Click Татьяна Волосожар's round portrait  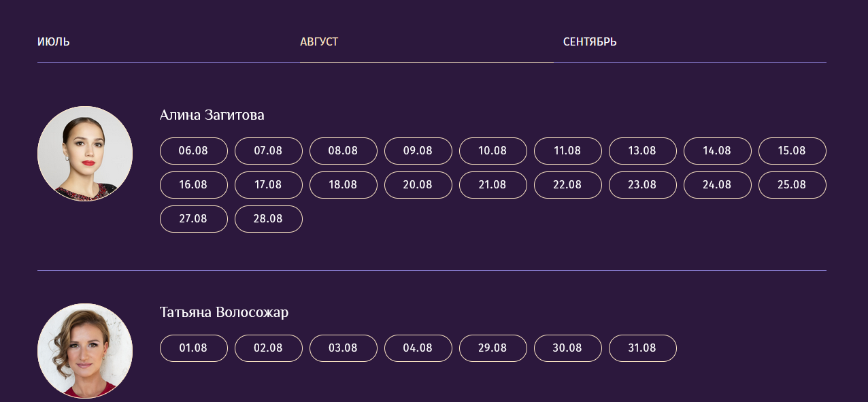(x=85, y=350)
